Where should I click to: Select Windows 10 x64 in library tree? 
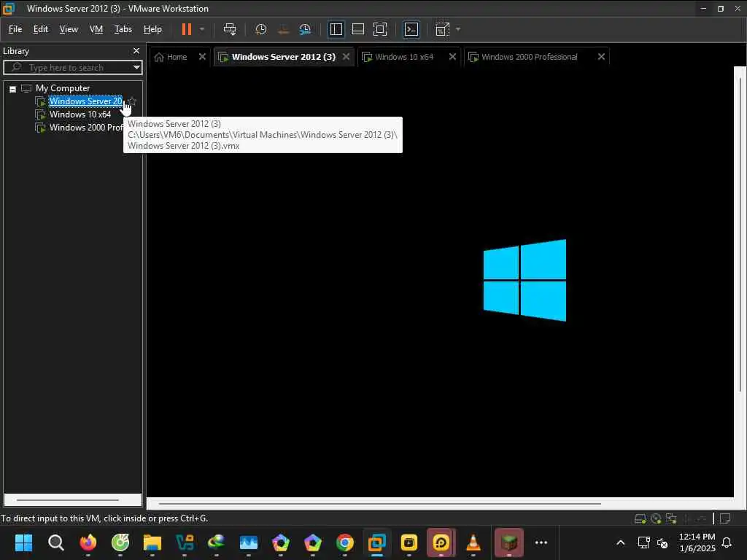80,114
